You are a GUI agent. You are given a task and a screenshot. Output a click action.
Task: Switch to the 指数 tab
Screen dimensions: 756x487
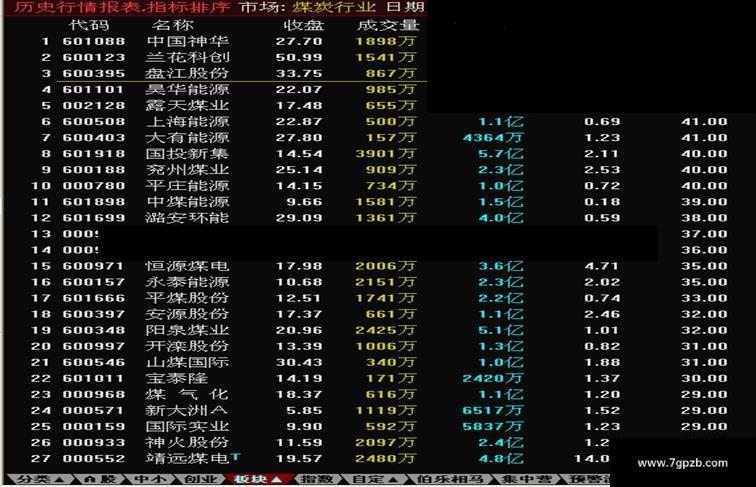(317, 479)
